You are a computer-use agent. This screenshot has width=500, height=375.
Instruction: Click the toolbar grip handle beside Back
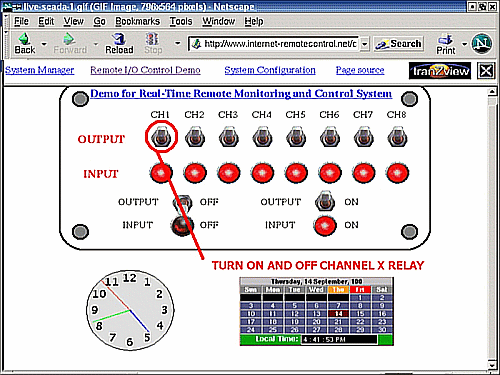[6, 44]
